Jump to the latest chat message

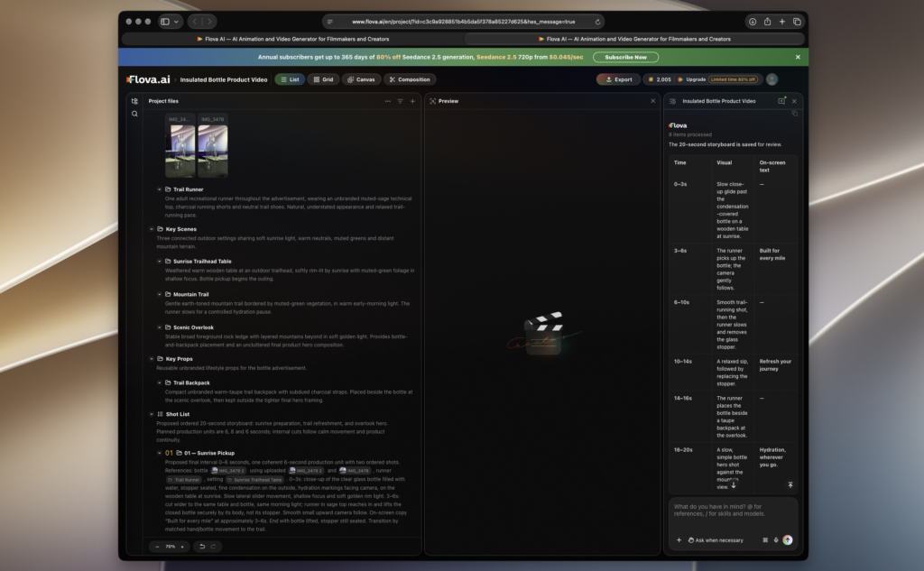click(734, 485)
